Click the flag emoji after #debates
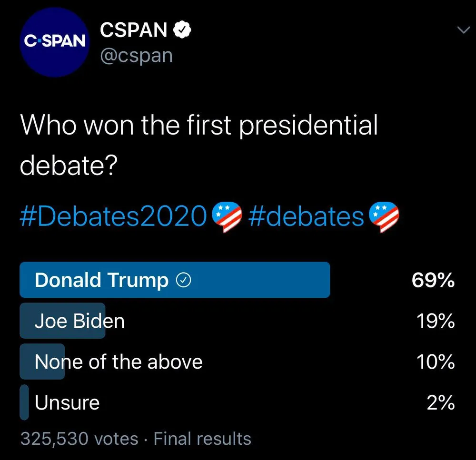The height and width of the screenshot is (460, 476). tap(384, 216)
